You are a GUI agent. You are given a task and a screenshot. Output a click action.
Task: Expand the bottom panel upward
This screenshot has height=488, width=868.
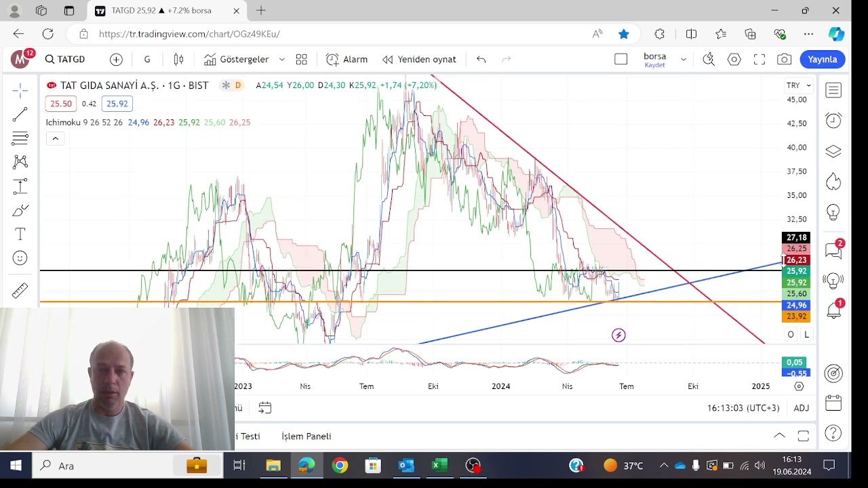(x=779, y=436)
